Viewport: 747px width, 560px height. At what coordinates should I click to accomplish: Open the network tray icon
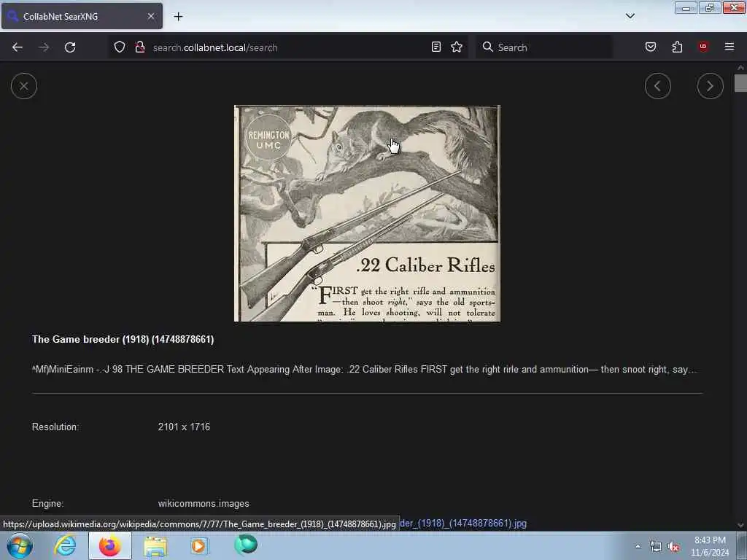click(656, 547)
